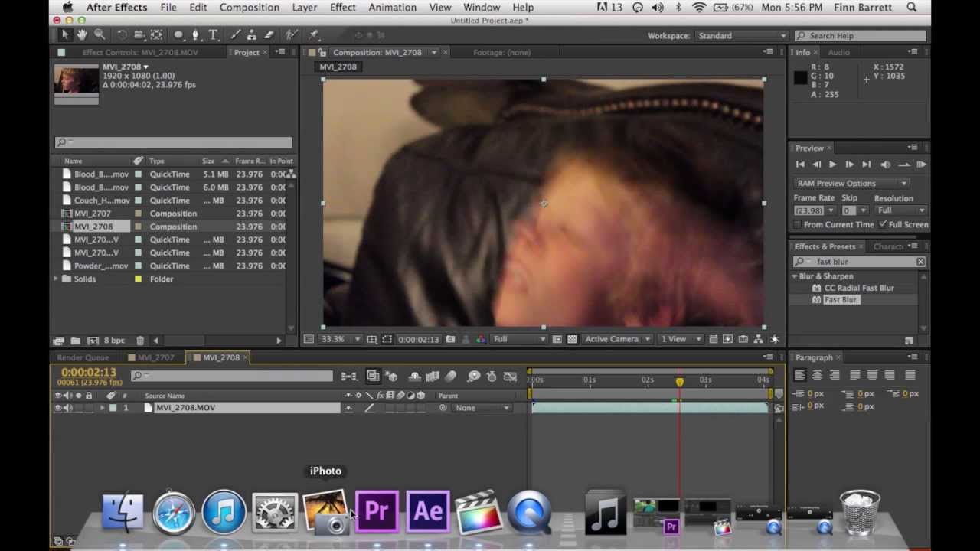Select the Puppet Pin tool

tap(313, 35)
